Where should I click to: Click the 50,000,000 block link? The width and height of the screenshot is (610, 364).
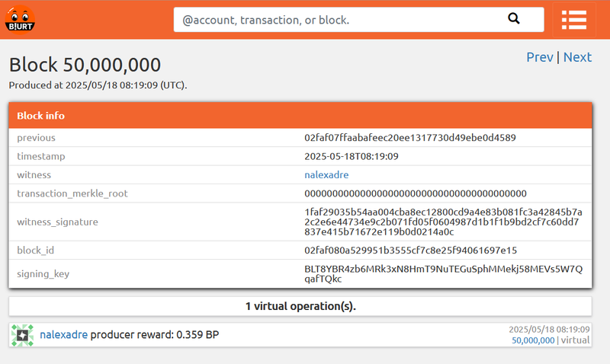click(533, 340)
